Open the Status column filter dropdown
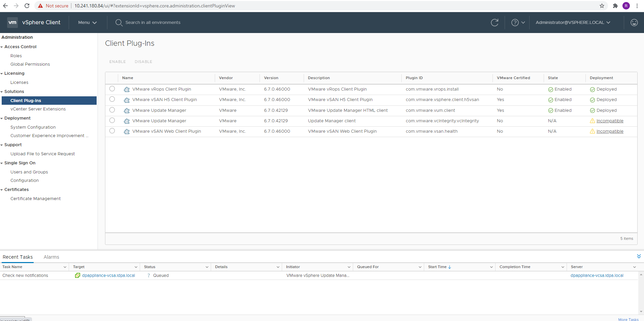The height and width of the screenshot is (321, 644). coord(207,267)
